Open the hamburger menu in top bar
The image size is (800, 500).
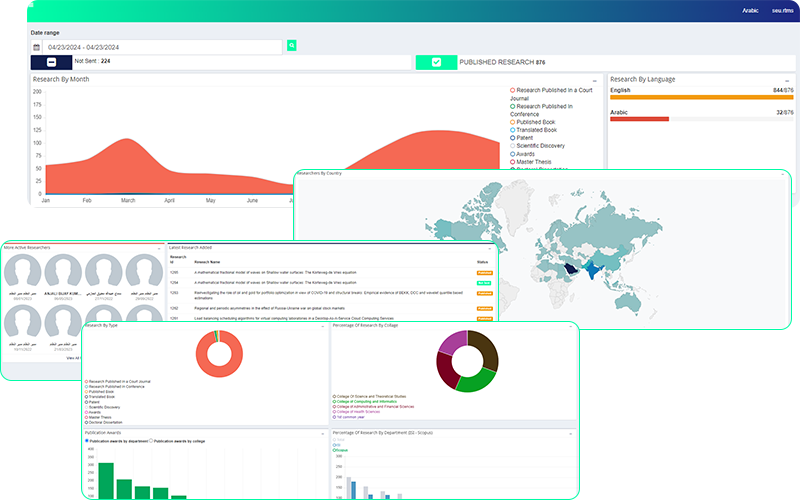[31, 6]
